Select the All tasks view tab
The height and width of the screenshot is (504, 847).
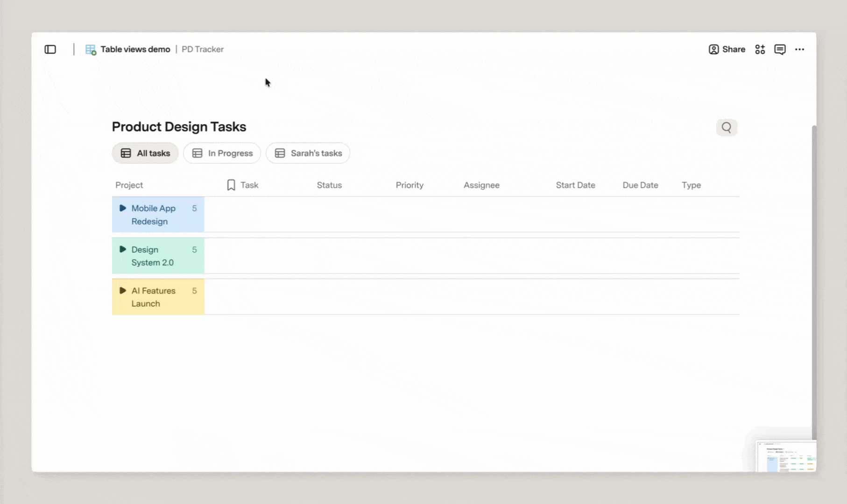point(145,153)
